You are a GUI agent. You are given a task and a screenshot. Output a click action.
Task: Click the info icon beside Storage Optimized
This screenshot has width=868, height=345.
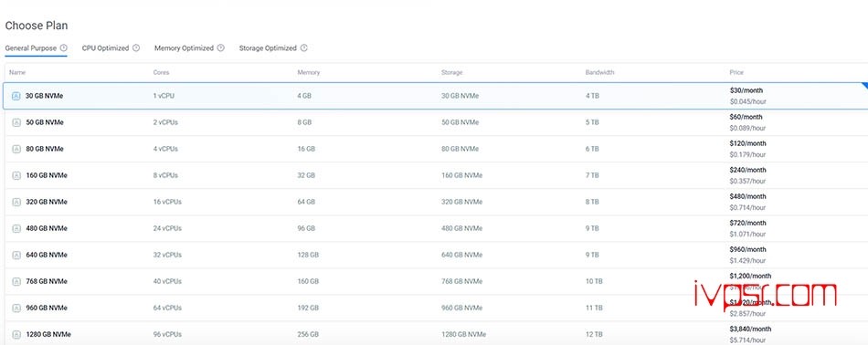[x=303, y=48]
